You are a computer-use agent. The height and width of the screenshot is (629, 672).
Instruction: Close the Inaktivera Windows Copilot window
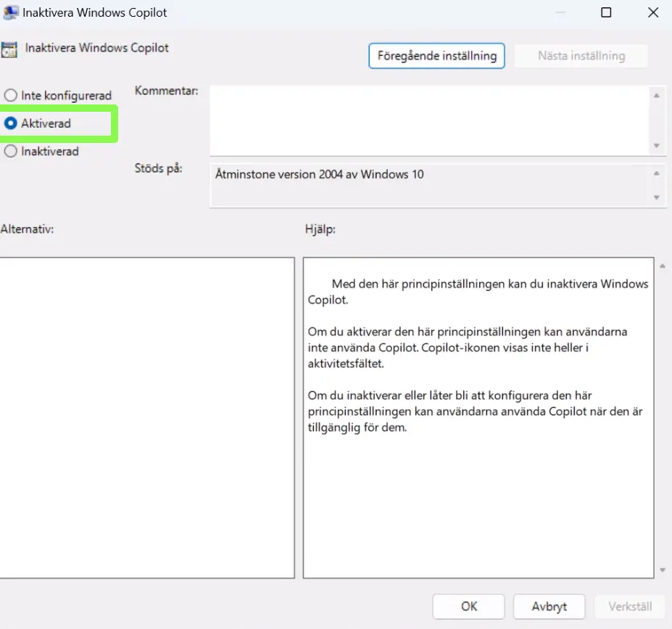(x=651, y=12)
